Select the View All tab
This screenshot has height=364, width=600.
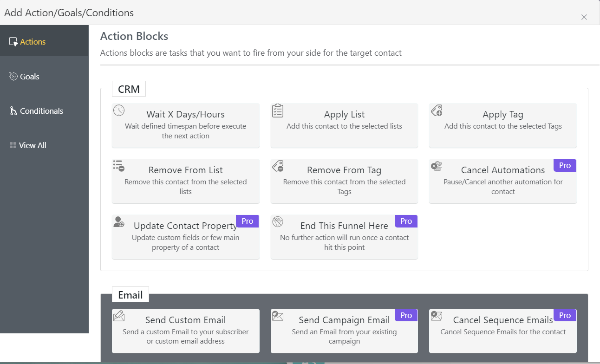[x=44, y=145]
